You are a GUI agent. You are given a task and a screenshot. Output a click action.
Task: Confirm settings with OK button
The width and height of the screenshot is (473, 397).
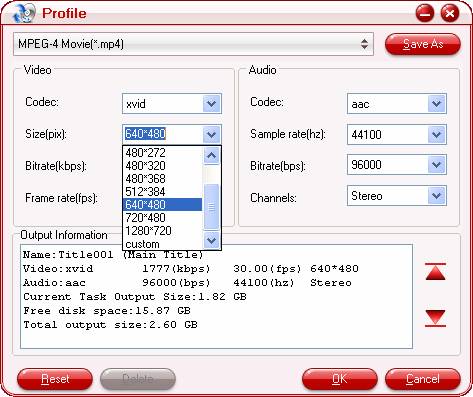point(340,379)
